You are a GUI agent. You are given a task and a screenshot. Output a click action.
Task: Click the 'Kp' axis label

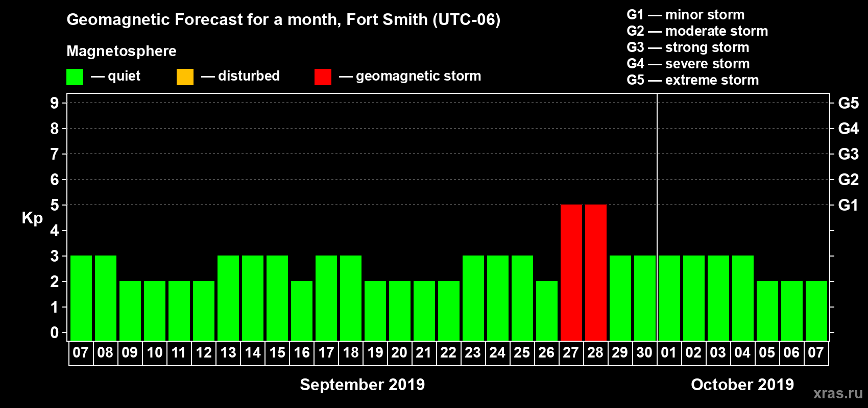coord(32,218)
